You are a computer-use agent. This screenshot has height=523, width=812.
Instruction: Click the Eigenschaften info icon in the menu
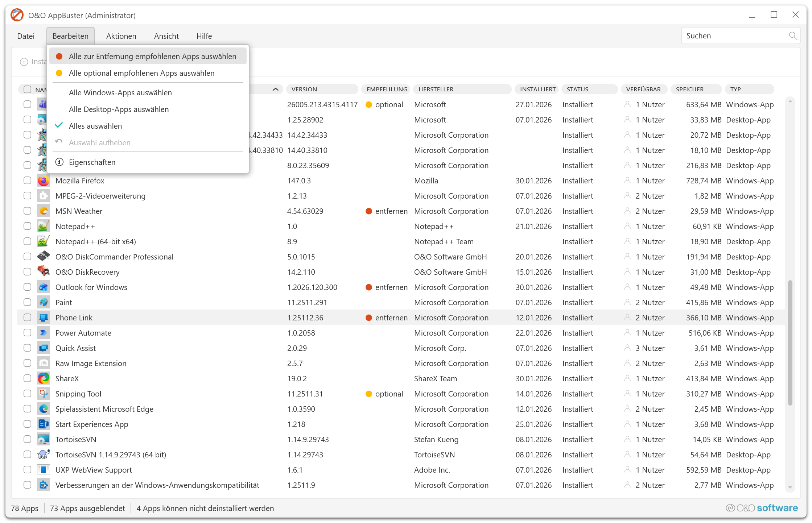tap(59, 162)
